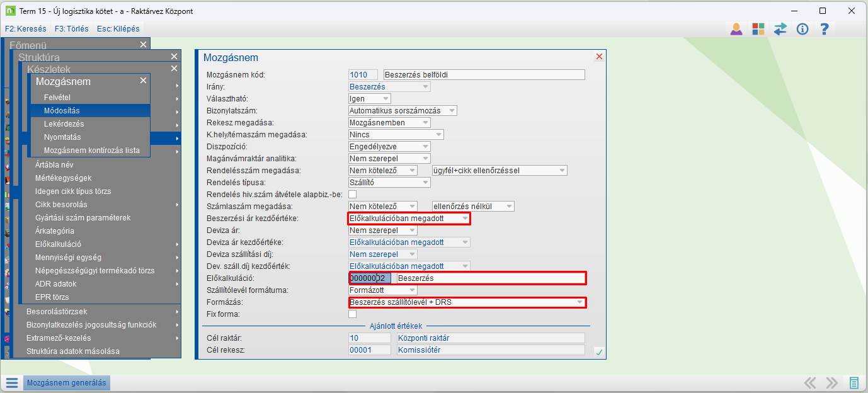Open the K.hely/témaszám megadása dropdown
The width and height of the screenshot is (868, 393).
coord(396,134)
